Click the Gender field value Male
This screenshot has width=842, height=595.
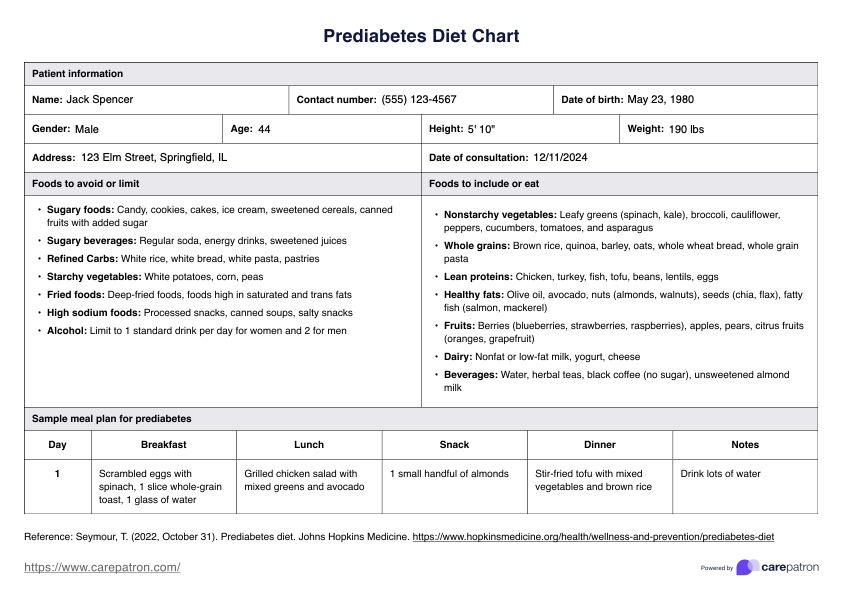87,129
